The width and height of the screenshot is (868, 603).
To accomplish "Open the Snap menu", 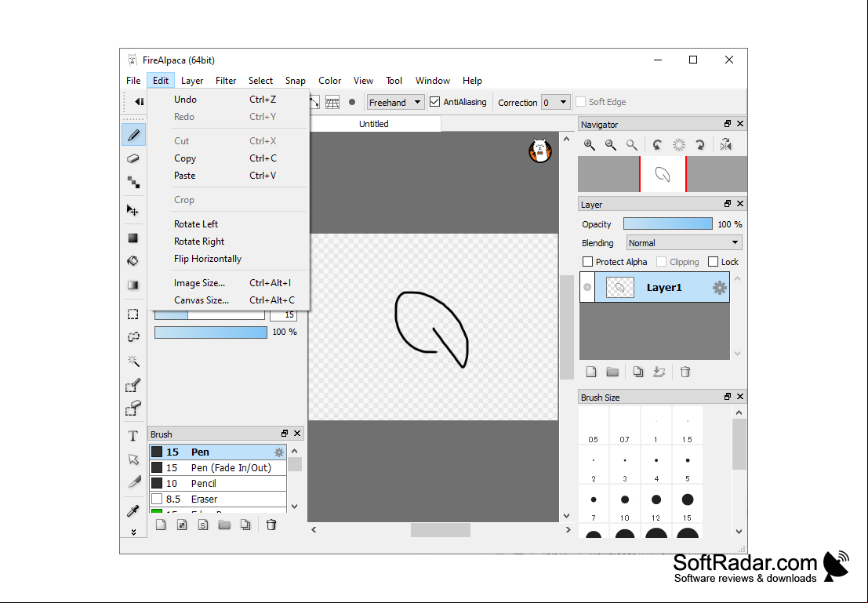I will (x=296, y=81).
